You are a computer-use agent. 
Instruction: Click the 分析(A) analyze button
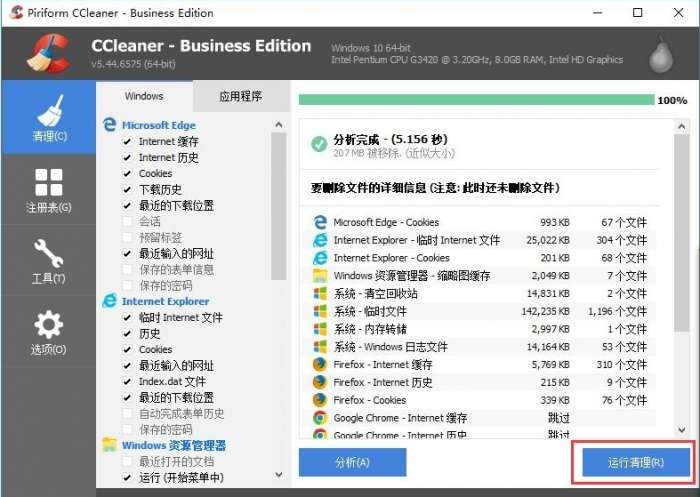click(352, 462)
